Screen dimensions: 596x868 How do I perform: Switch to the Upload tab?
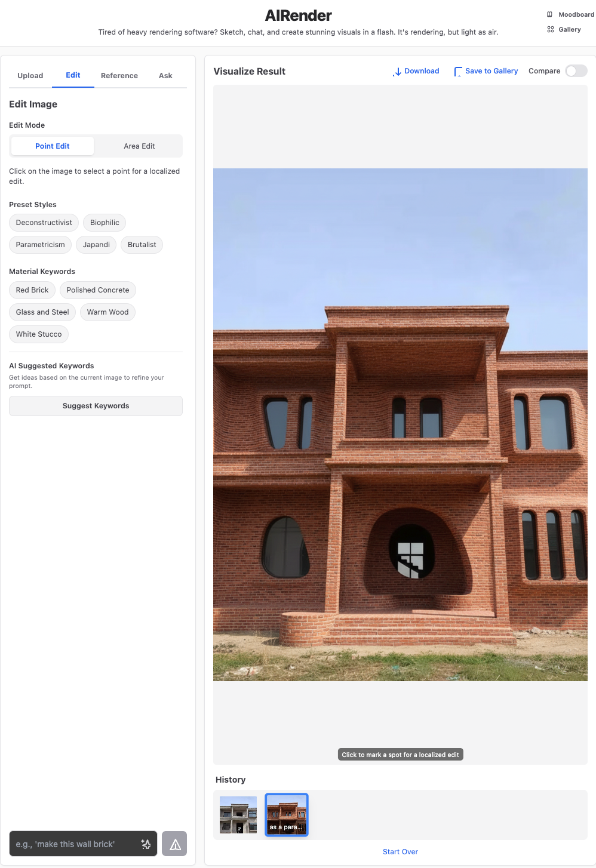[x=30, y=76]
